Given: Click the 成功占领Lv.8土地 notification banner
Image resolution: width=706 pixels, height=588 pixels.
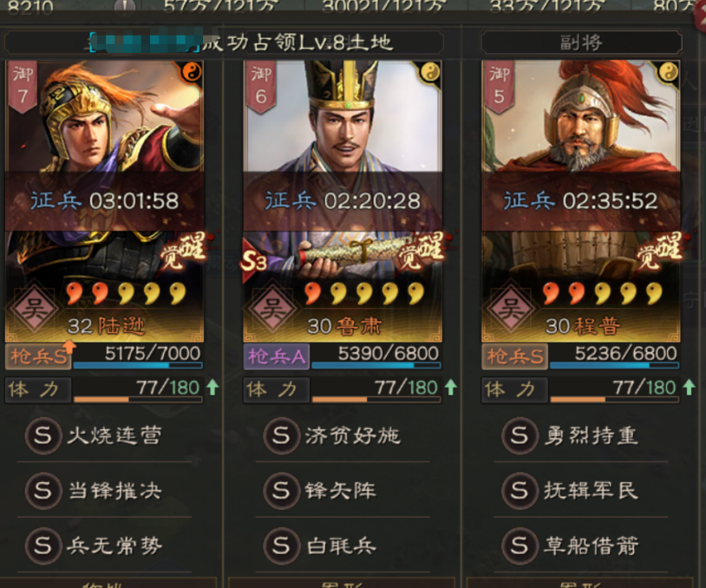Looking at the screenshot, I should click(x=224, y=42).
